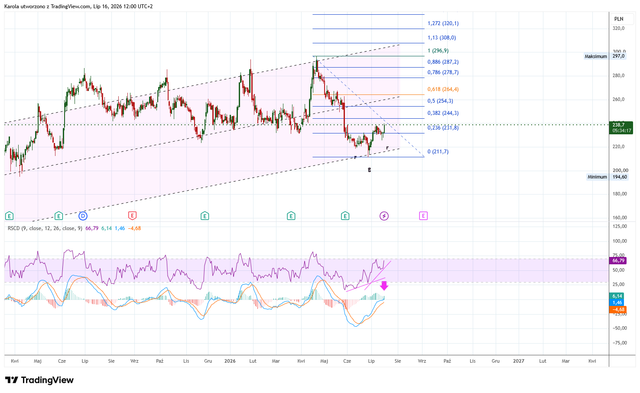
Task: Click the purple lightning event marker icon
Action: point(384,215)
